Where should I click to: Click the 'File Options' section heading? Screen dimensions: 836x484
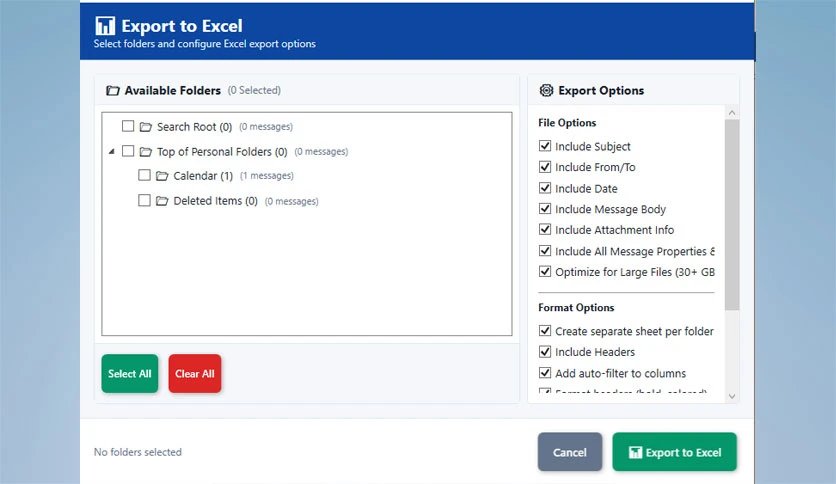(x=567, y=123)
